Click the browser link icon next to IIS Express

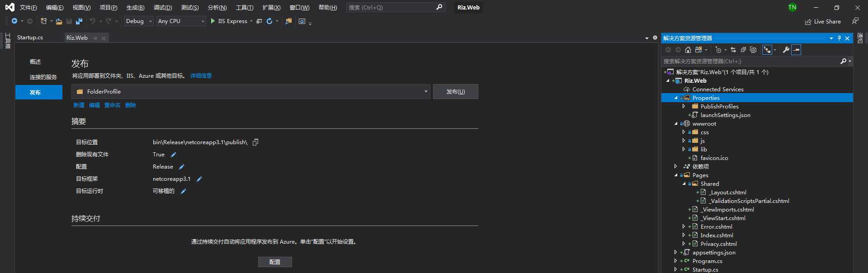pyautogui.click(x=259, y=21)
